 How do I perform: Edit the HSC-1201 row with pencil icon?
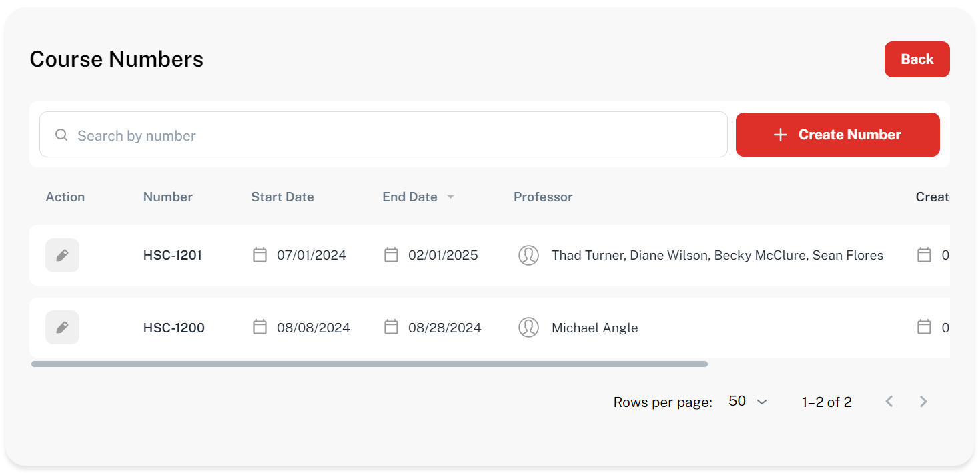tap(62, 255)
